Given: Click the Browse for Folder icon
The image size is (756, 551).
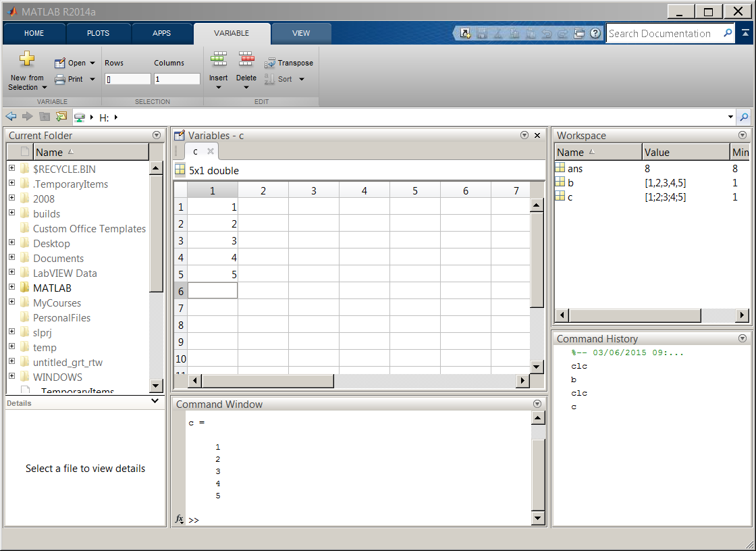Looking at the screenshot, I should 61,116.
